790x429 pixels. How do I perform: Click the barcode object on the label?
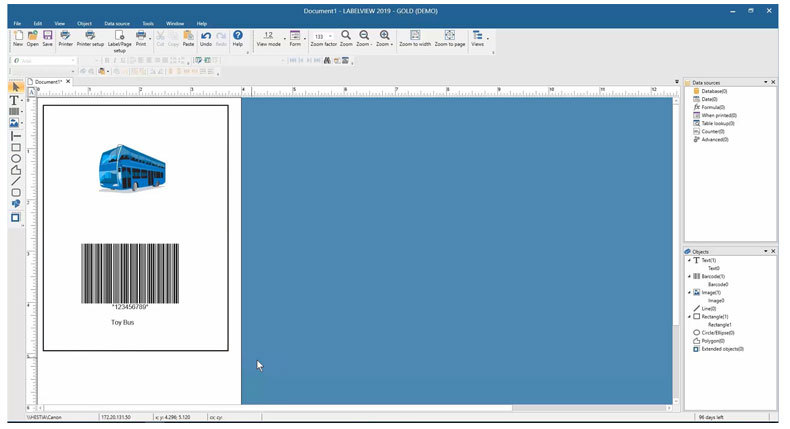coord(129,271)
